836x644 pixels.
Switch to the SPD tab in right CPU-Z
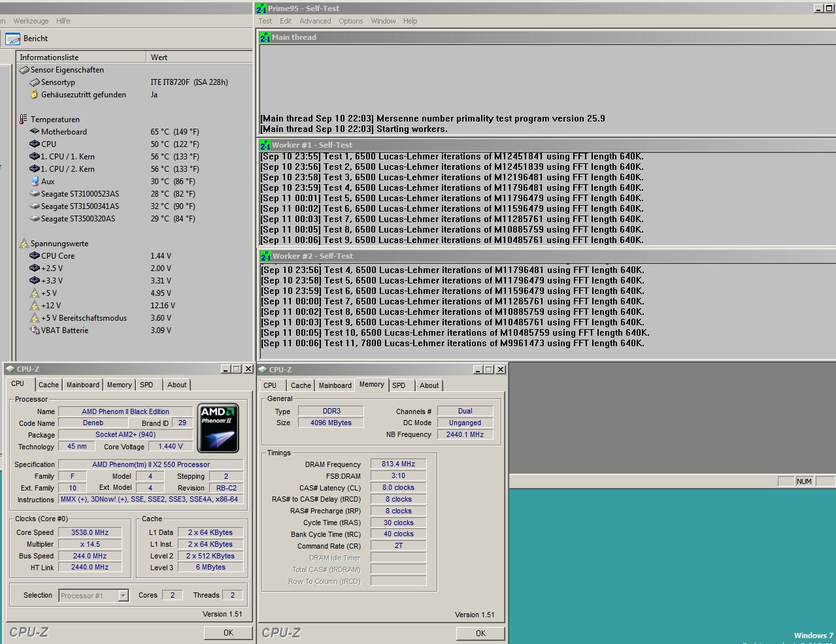point(399,386)
